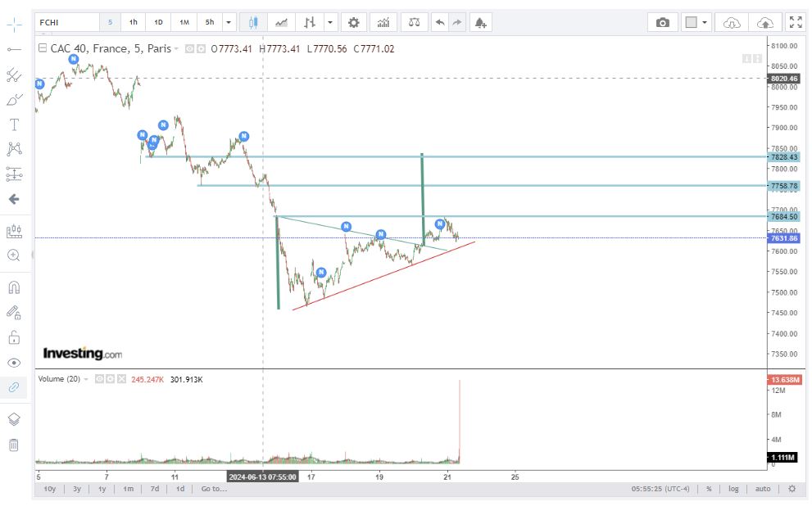812x506 pixels.
Task: Select the 1D interval
Action: 158,22
